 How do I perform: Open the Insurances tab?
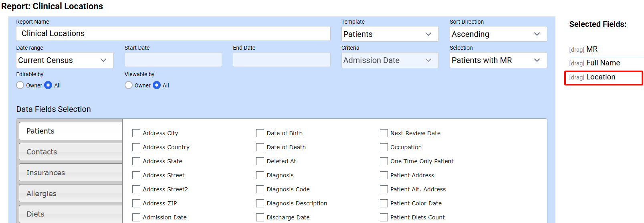coord(70,173)
